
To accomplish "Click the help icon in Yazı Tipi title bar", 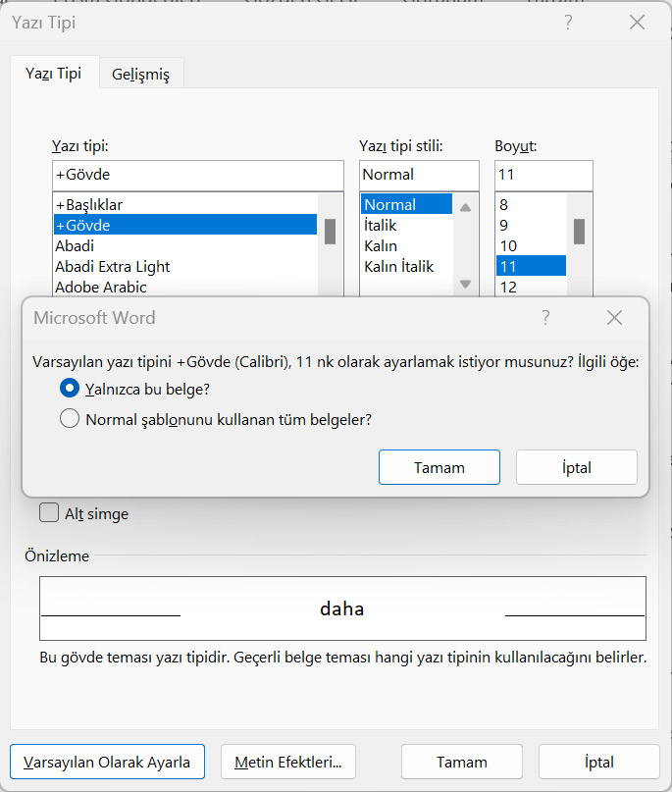I will [568, 23].
